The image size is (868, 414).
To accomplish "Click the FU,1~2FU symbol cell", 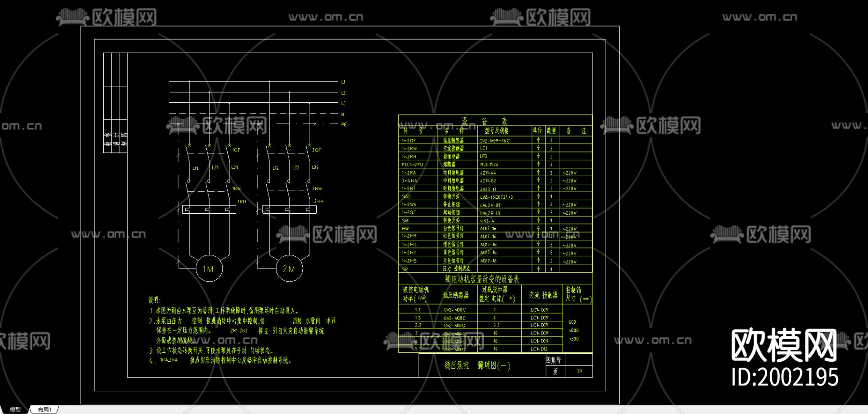I will pyautogui.click(x=412, y=165).
